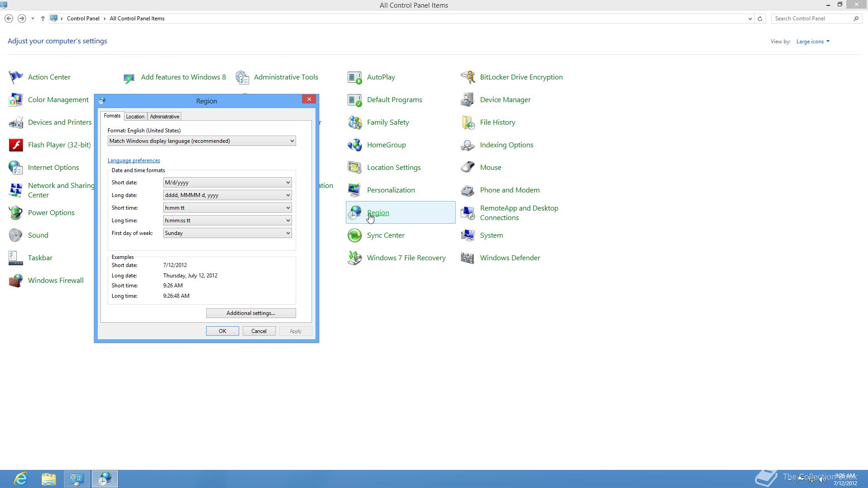This screenshot has height=488, width=868.
Task: Select the Formats tab
Action: tap(112, 116)
